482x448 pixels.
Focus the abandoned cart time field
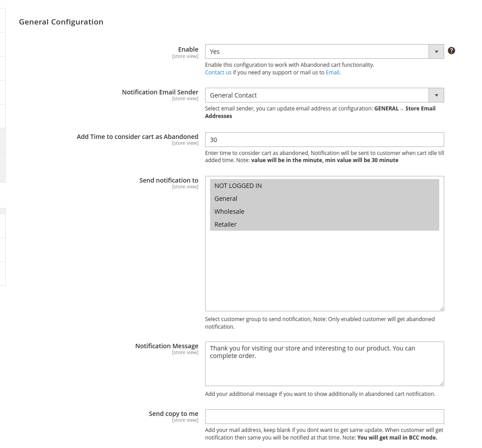(x=324, y=139)
